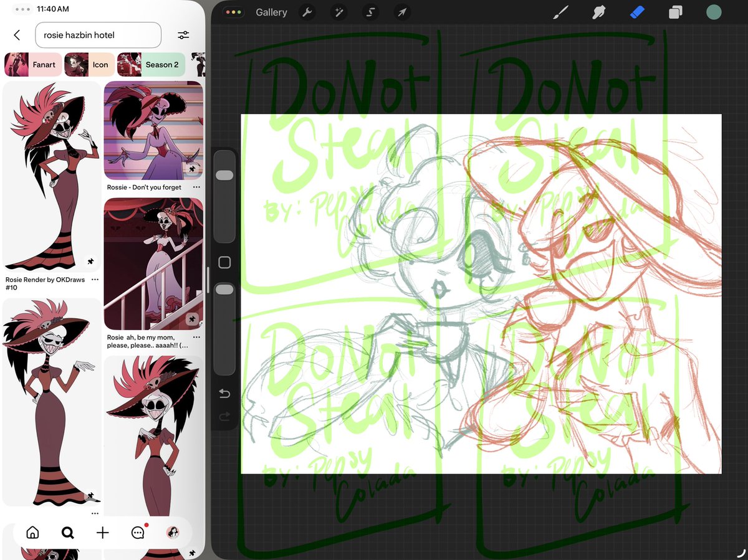Click 'Rosie Render by OKDraws #10' caption
Viewport: 748px width, 560px height.
coord(46,283)
